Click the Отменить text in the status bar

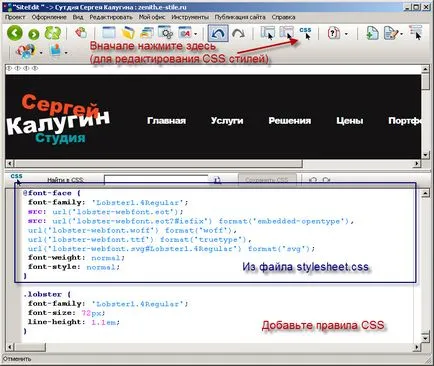(x=17, y=359)
